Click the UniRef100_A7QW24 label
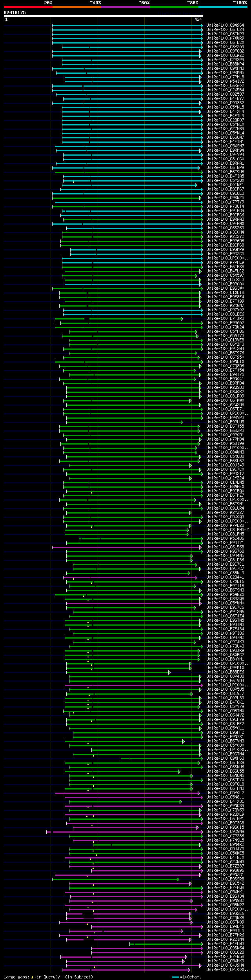 225,327
